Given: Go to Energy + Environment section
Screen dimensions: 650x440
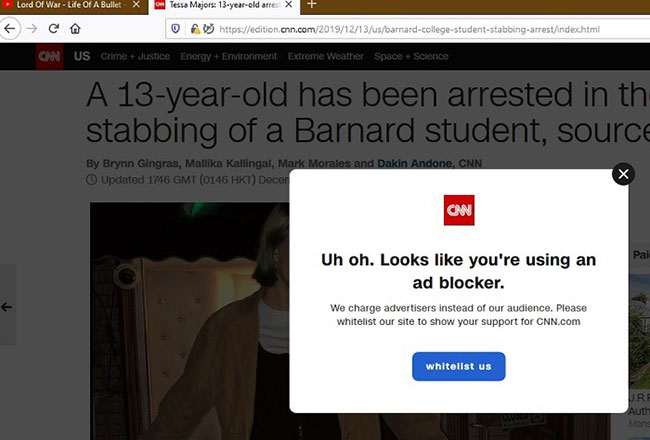Looking at the screenshot, I should (228, 56).
